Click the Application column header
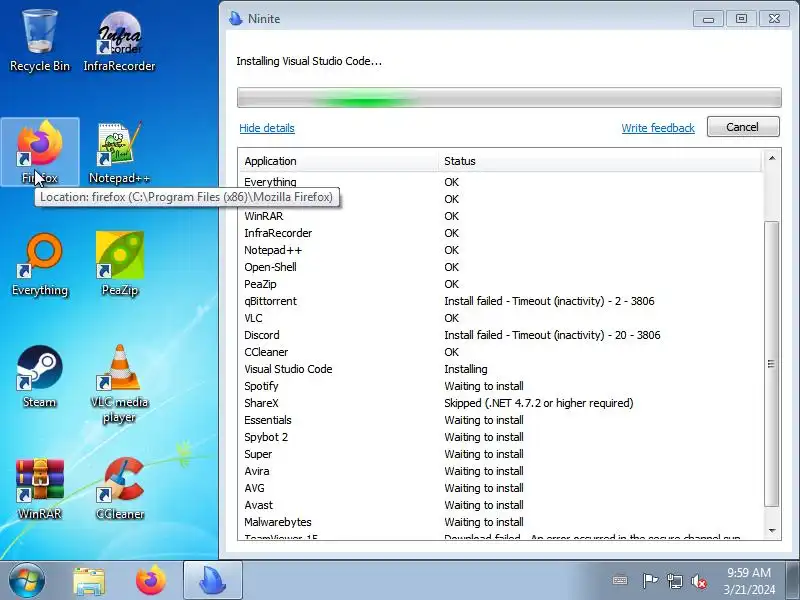The height and width of the screenshot is (600, 800). (x=338, y=161)
